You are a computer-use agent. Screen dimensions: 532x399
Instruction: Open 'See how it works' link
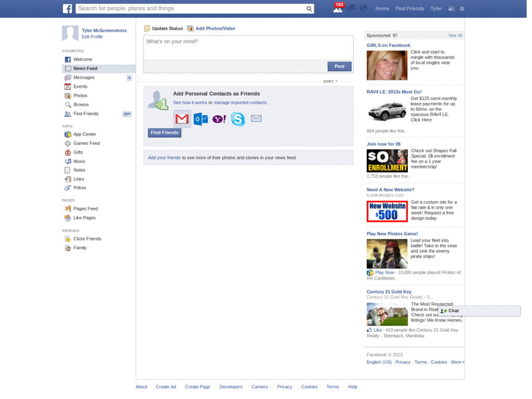(190, 102)
